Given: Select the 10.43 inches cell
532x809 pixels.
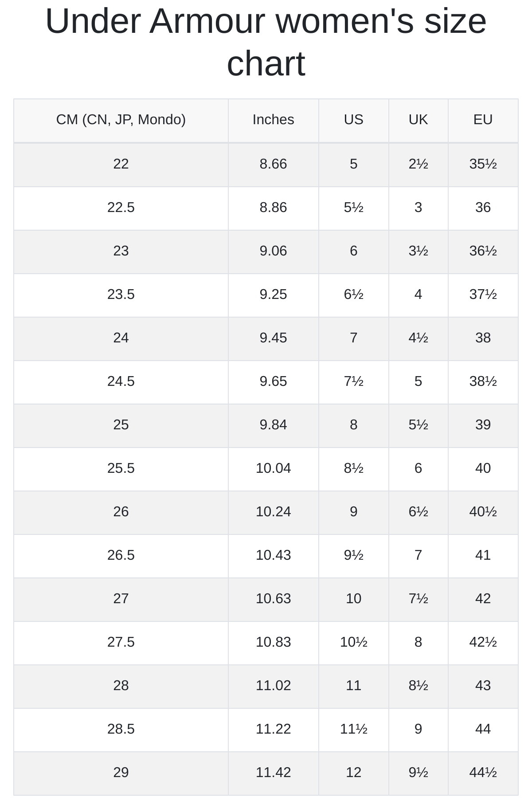Looking at the screenshot, I should (x=274, y=556).
